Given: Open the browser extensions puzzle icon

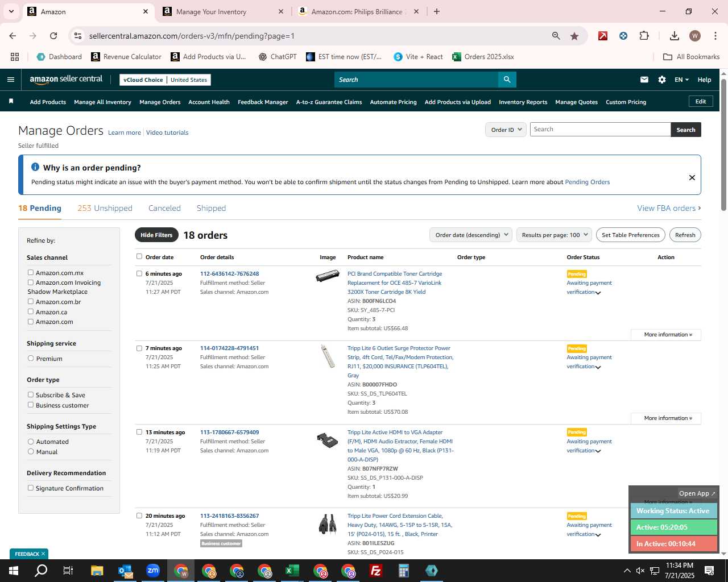Looking at the screenshot, I should pyautogui.click(x=644, y=36).
